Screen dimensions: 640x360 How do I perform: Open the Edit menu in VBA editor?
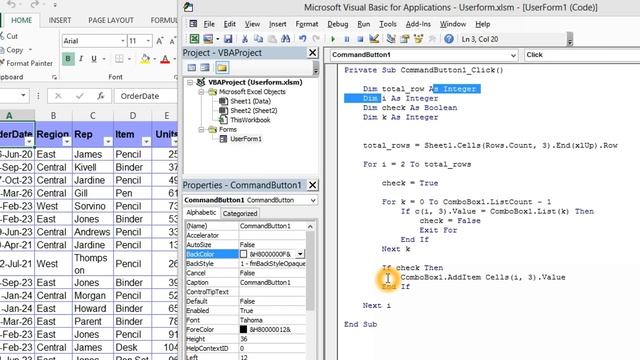click(x=229, y=24)
